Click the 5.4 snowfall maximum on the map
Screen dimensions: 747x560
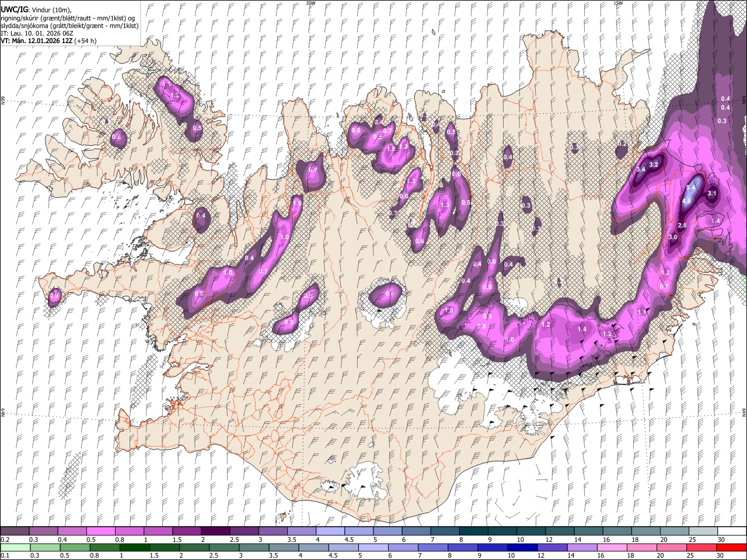coord(691,187)
